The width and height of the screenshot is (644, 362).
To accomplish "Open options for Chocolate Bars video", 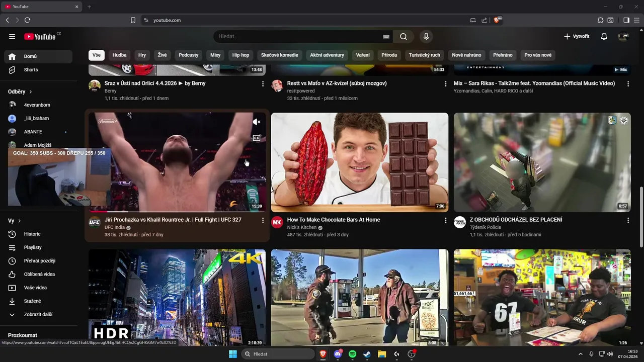I will pos(445,220).
